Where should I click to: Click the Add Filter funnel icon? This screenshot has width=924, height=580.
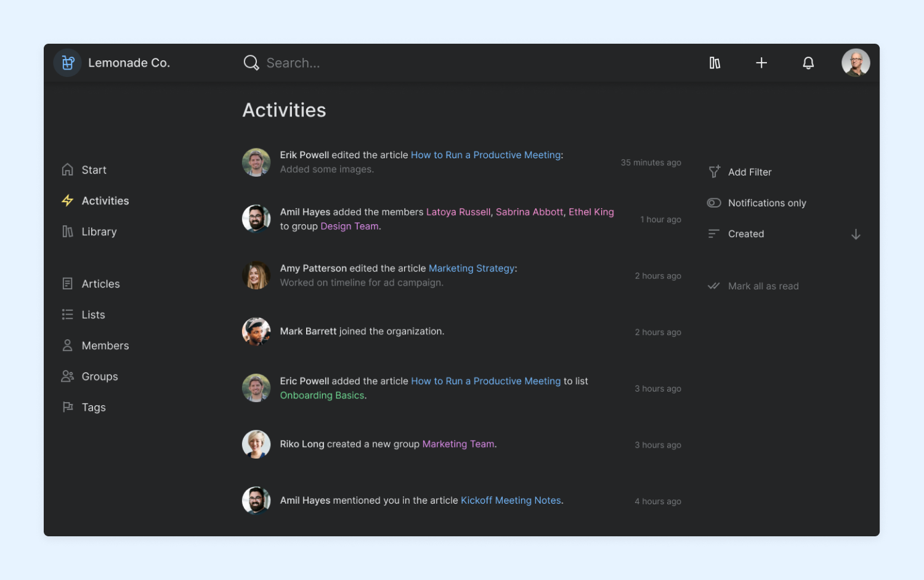pyautogui.click(x=714, y=172)
